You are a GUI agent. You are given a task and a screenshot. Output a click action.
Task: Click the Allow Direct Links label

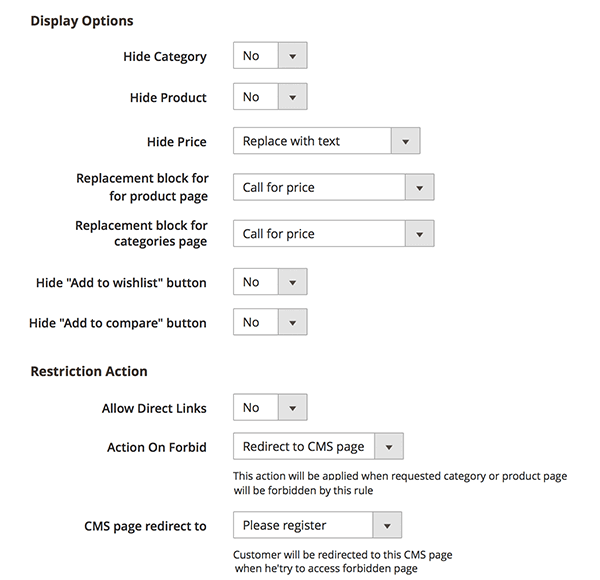[154, 408]
